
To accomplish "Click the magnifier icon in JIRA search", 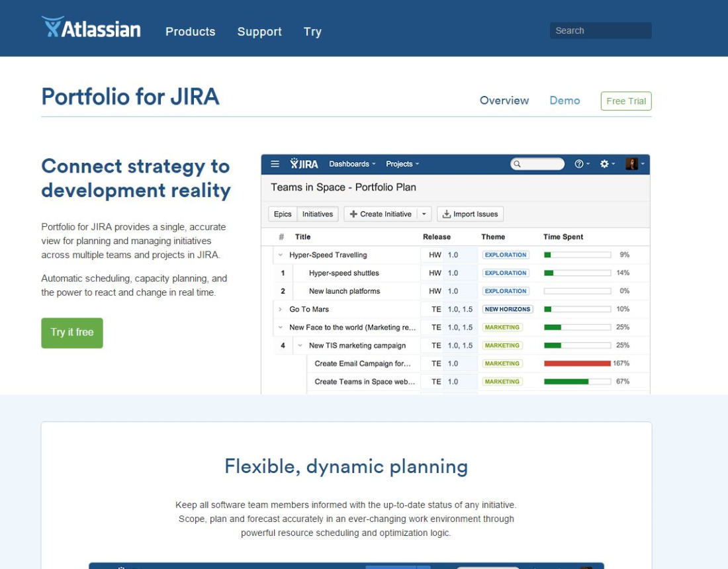I will click(x=517, y=164).
